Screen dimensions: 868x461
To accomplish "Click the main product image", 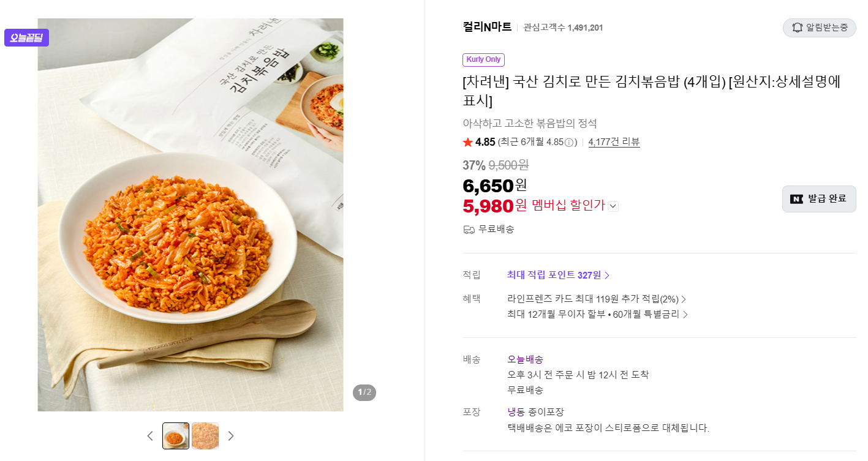I will 191,215.
